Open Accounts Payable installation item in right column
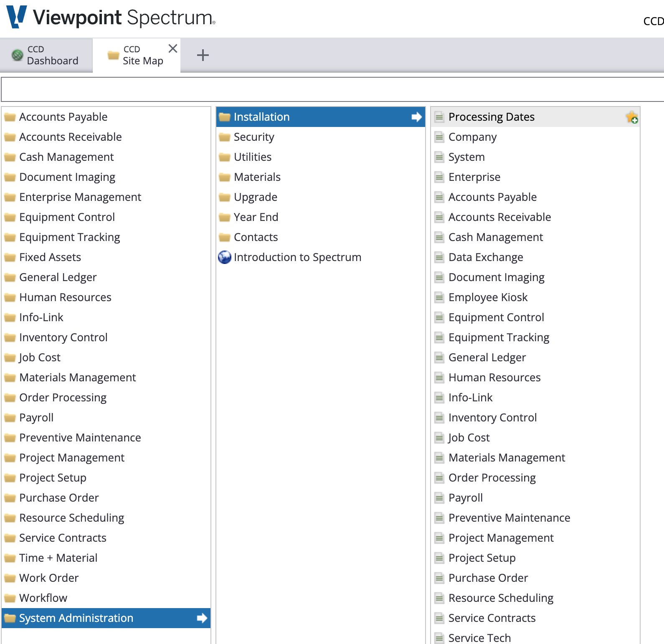This screenshot has width=664, height=644. 535,197
